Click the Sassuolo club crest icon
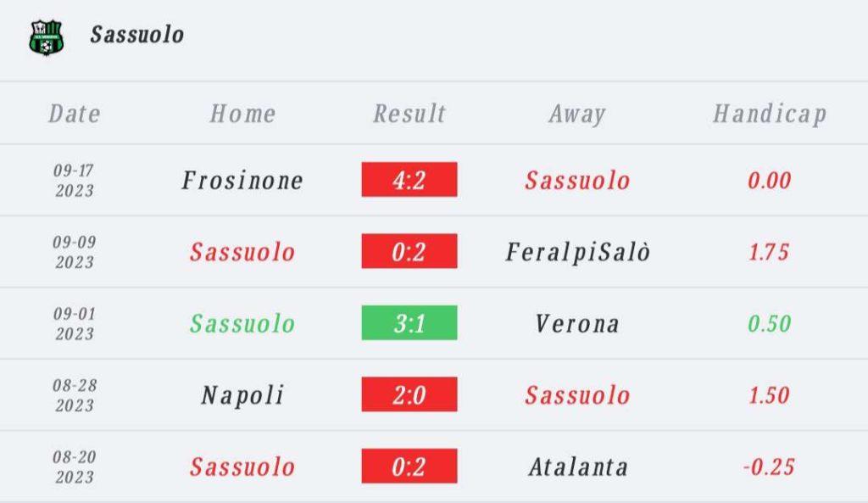 coord(46,36)
